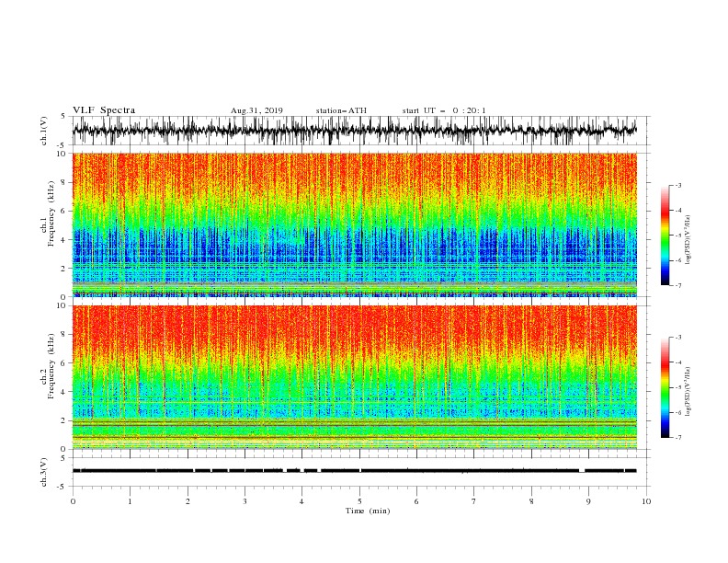Click the ch.1 frequency spectrogram panel
This screenshot has width=728, height=563.
pyautogui.click(x=354, y=224)
